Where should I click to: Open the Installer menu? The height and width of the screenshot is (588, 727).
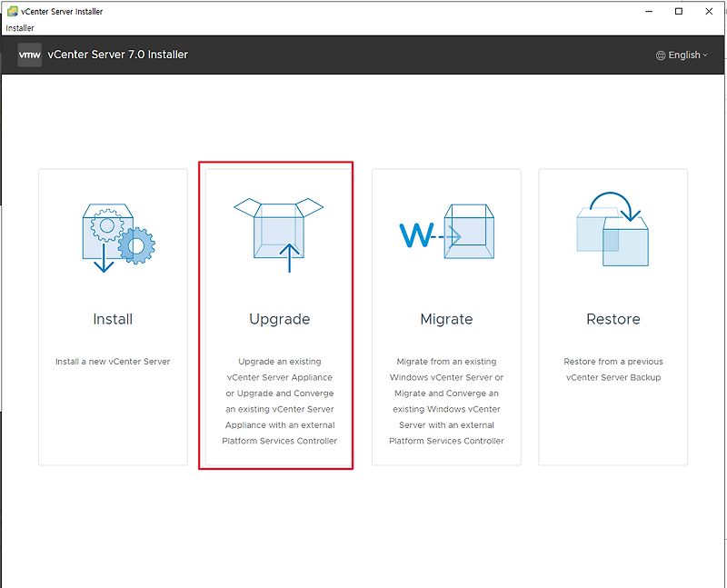tap(19, 28)
